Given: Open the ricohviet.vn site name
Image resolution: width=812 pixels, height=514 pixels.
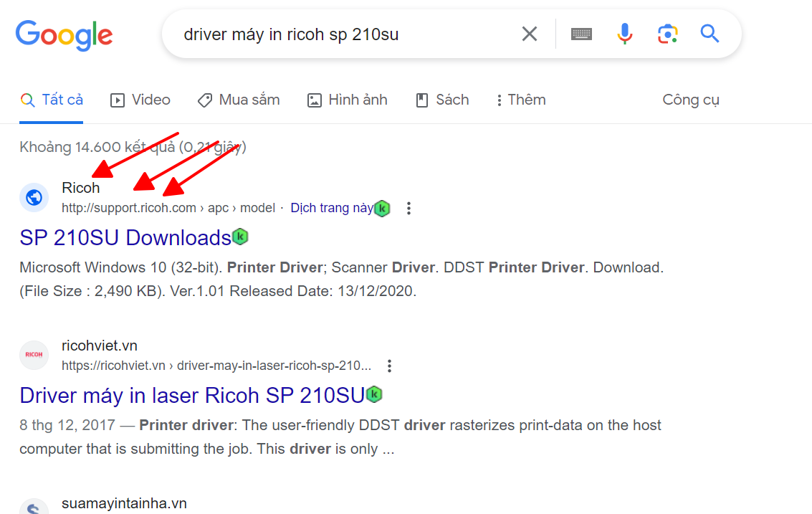Looking at the screenshot, I should point(100,346).
